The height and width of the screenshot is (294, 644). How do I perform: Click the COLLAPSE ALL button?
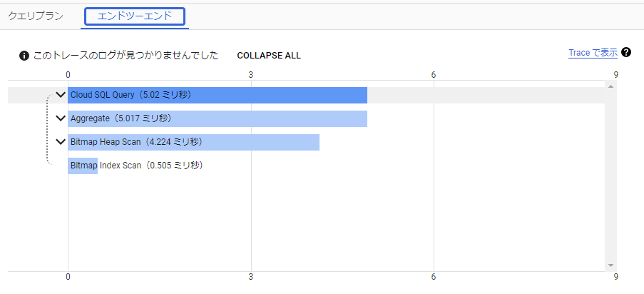[x=269, y=56]
